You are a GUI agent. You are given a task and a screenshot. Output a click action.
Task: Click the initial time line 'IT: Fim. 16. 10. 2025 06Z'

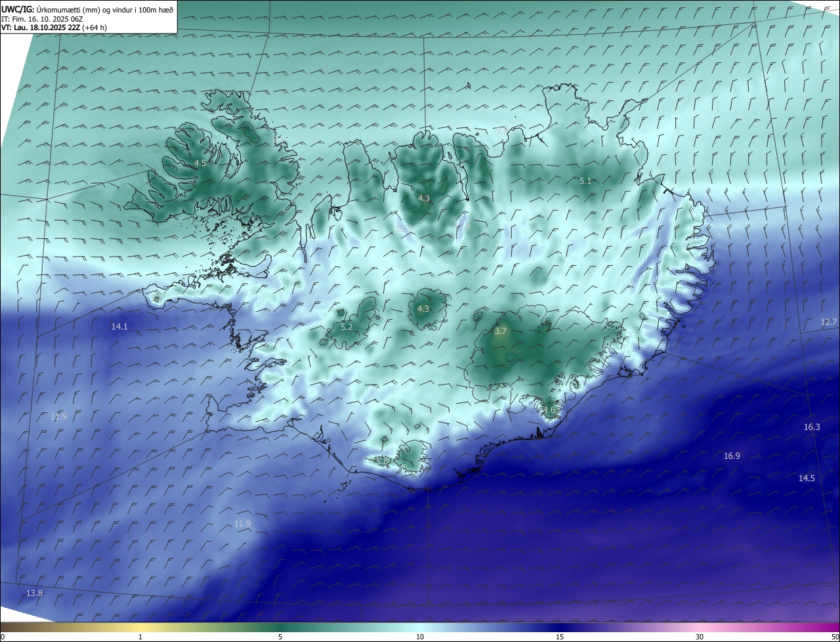[x=42, y=18]
